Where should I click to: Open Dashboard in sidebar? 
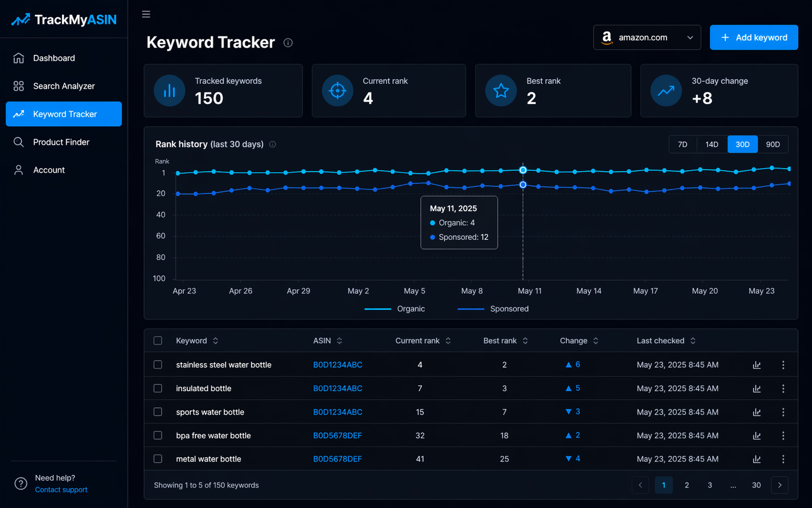[x=63, y=58]
